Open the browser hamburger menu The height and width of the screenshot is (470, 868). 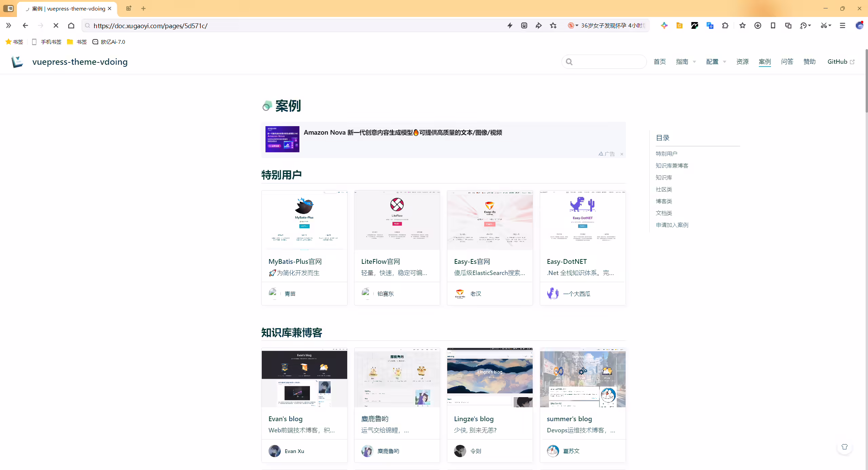[843, 25]
